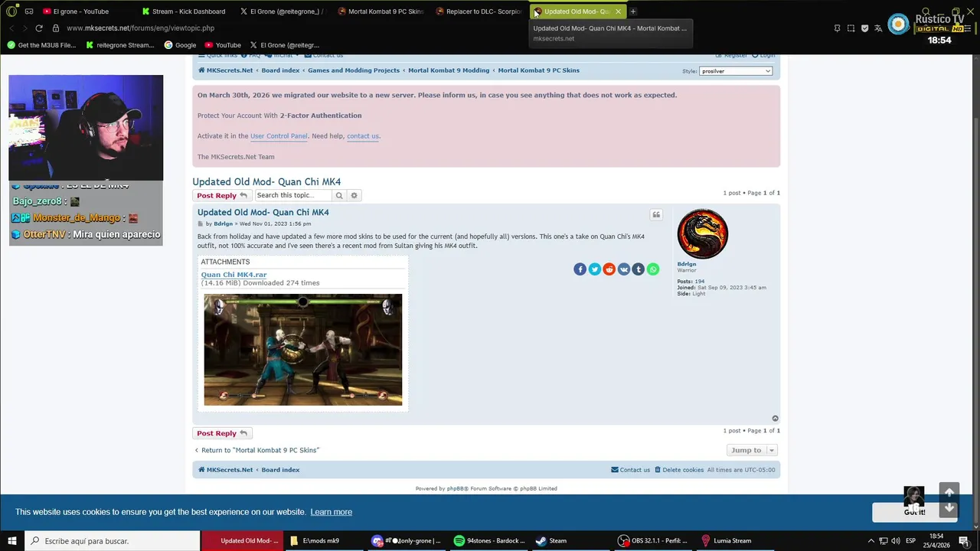Share the post on Reddit
The image size is (980, 551).
(x=609, y=269)
